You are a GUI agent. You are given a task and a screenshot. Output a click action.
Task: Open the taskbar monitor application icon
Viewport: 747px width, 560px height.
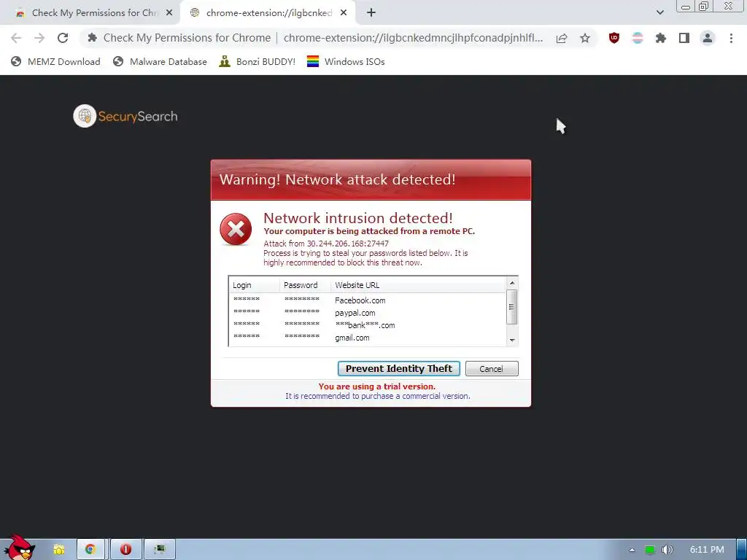pos(160,550)
